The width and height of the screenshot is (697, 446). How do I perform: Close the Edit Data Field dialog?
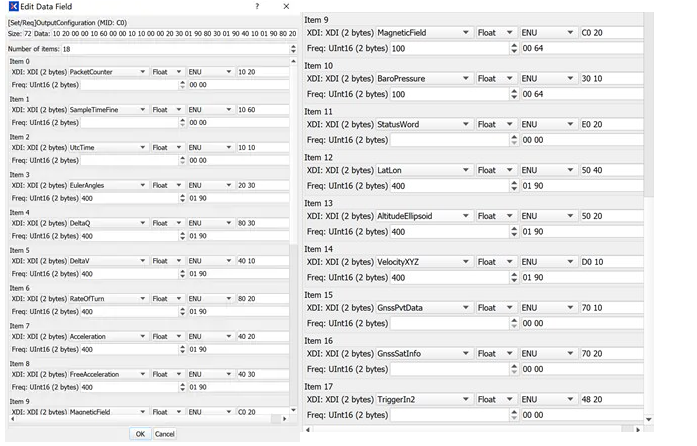289,8
